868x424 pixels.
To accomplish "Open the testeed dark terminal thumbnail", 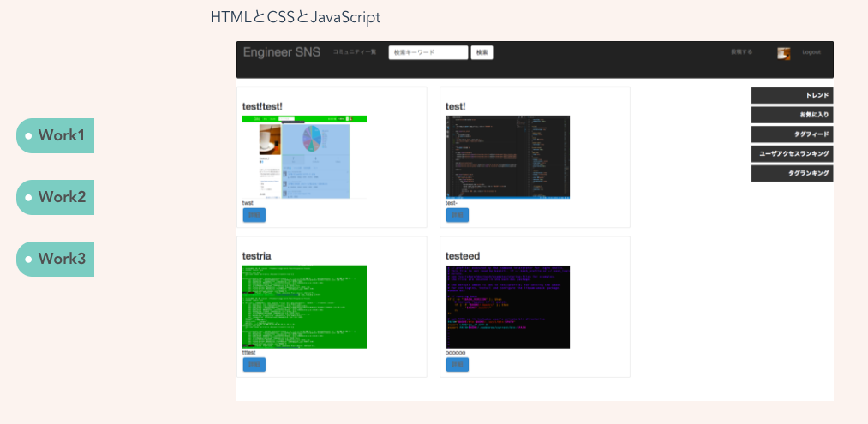I will [507, 307].
